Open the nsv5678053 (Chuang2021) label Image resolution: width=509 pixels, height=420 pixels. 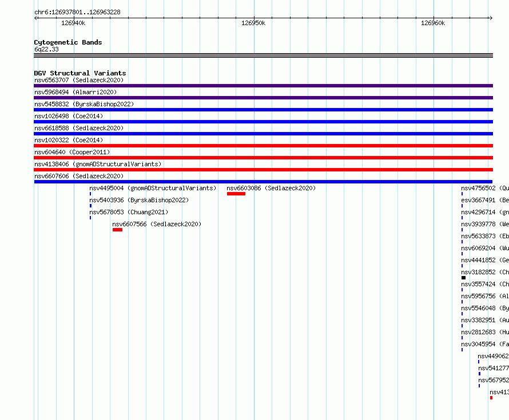pyautogui.click(x=129, y=212)
